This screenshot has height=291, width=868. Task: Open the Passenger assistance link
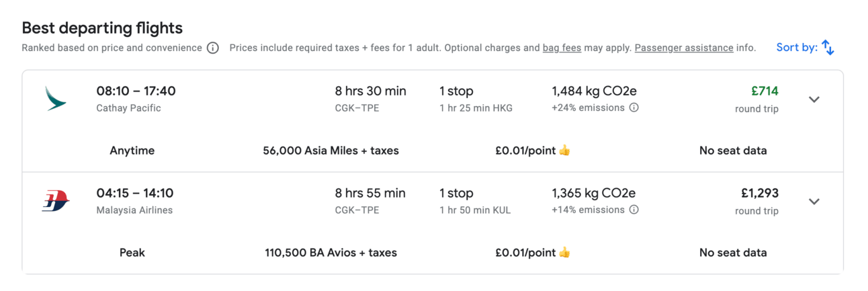click(x=683, y=48)
